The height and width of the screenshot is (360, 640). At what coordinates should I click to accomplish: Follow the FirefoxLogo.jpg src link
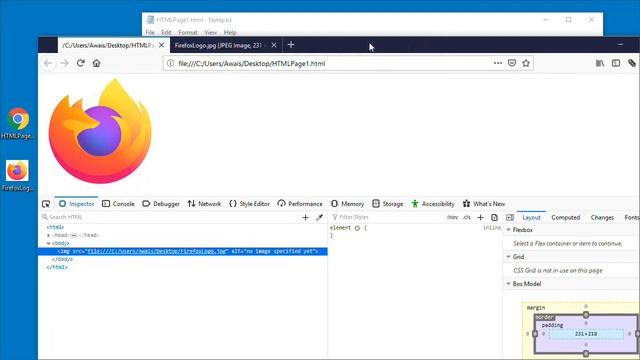tap(157, 251)
